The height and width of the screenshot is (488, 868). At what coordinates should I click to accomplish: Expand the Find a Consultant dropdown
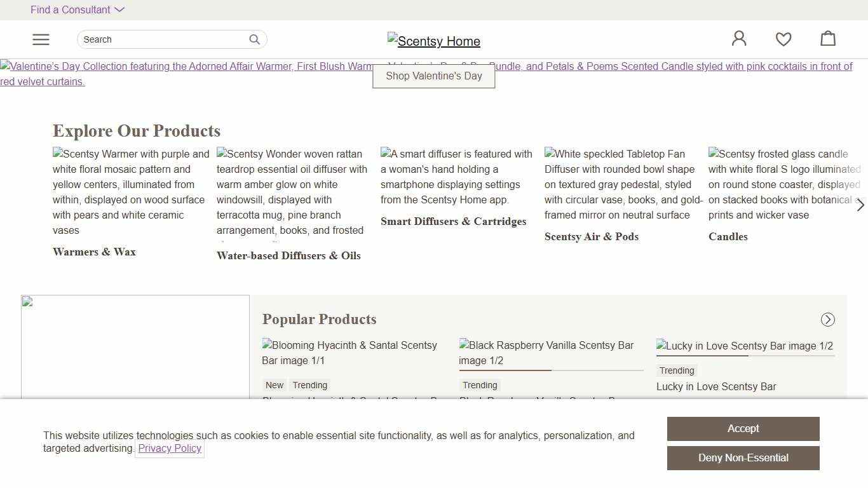point(71,10)
